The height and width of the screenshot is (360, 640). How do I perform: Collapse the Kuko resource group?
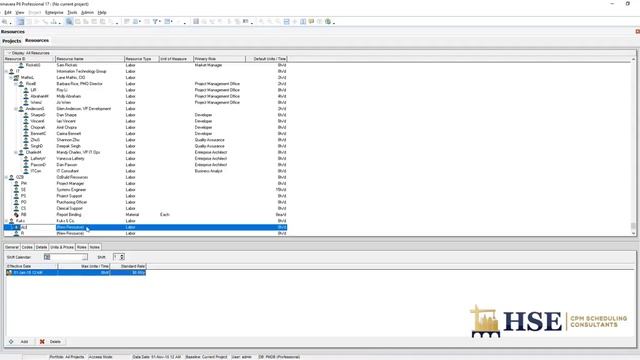tap(6, 221)
